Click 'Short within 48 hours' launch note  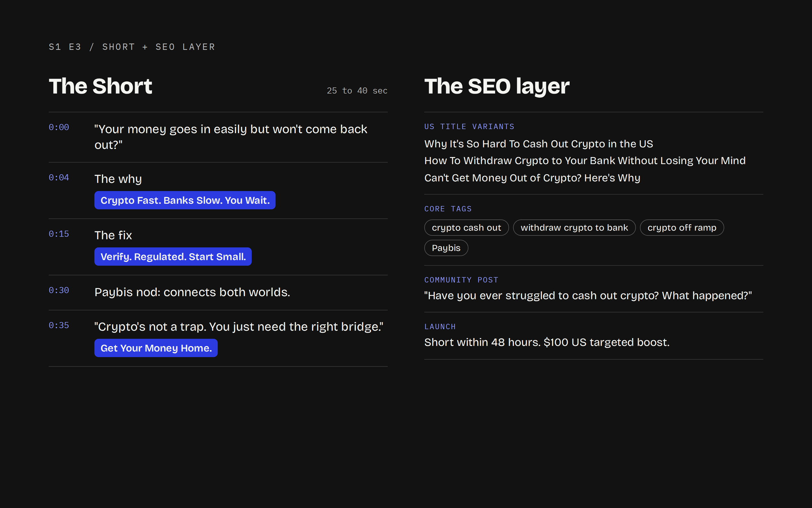point(547,342)
